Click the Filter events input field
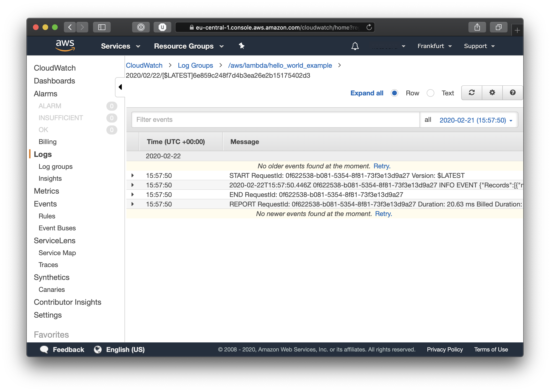 tap(275, 120)
